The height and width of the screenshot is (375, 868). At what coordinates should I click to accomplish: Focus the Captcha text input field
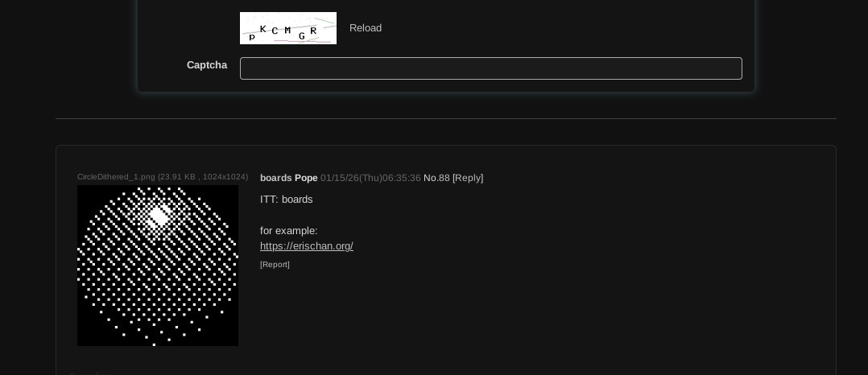coord(490,68)
